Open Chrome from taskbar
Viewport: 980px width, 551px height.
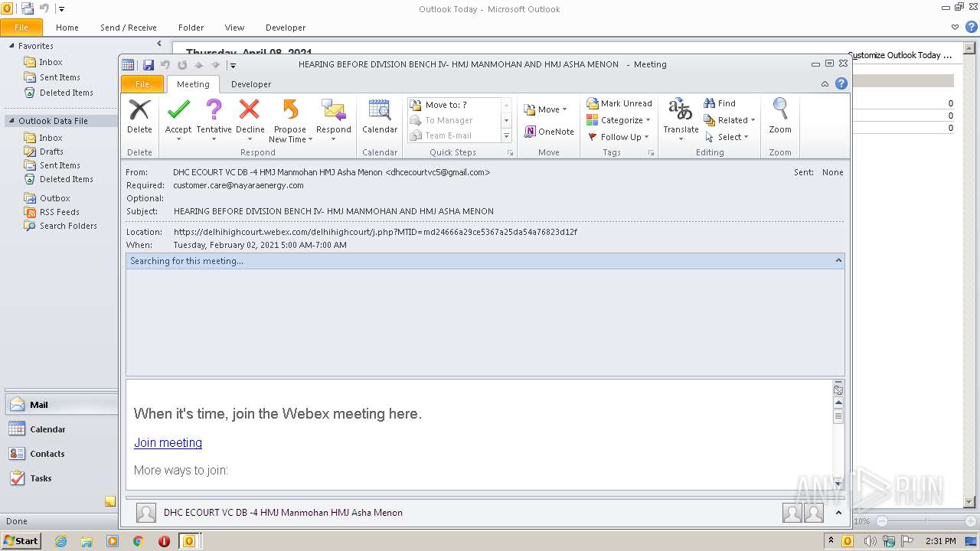click(x=138, y=541)
